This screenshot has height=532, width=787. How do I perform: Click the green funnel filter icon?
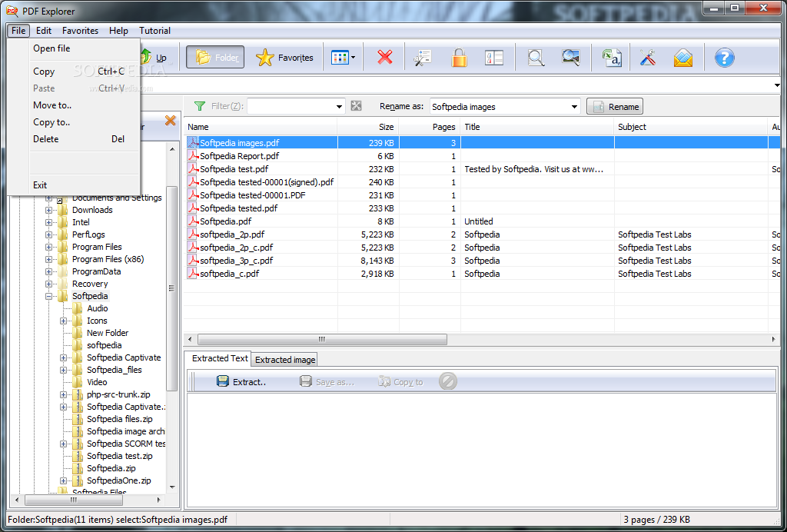(200, 106)
